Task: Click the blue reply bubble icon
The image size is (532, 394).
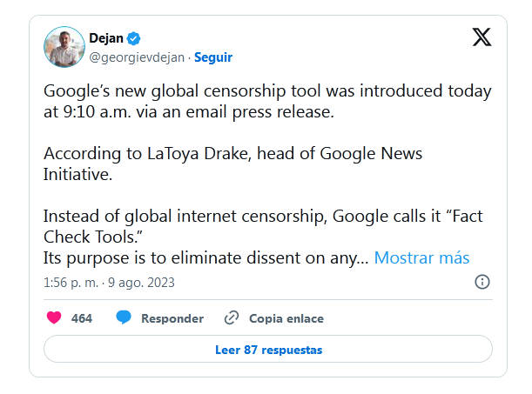Action: [124, 318]
